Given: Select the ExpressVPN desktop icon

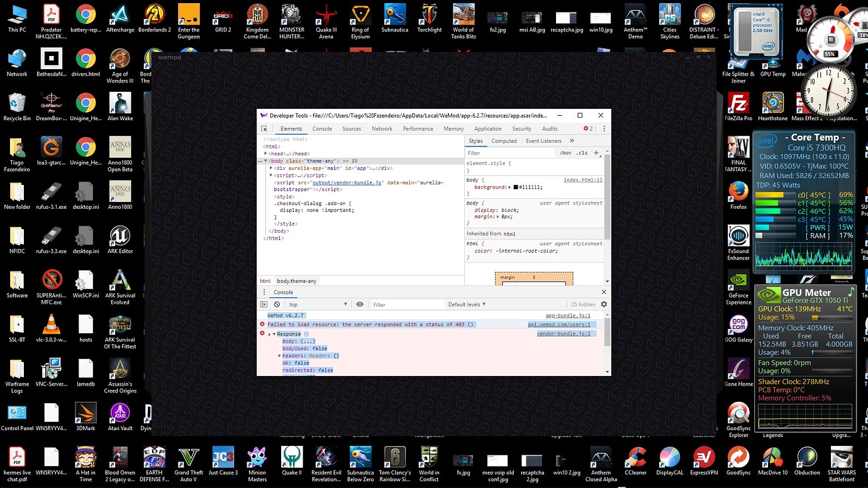Looking at the screenshot, I should coord(704,462).
